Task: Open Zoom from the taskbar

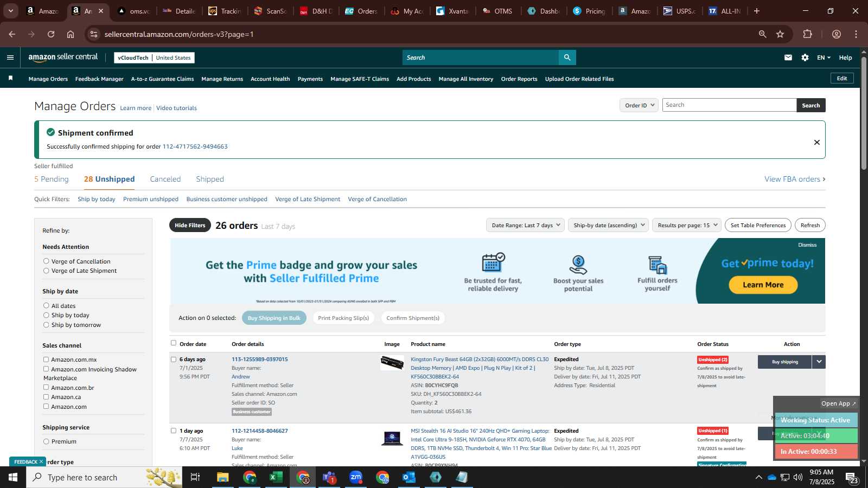Action: [356, 477]
